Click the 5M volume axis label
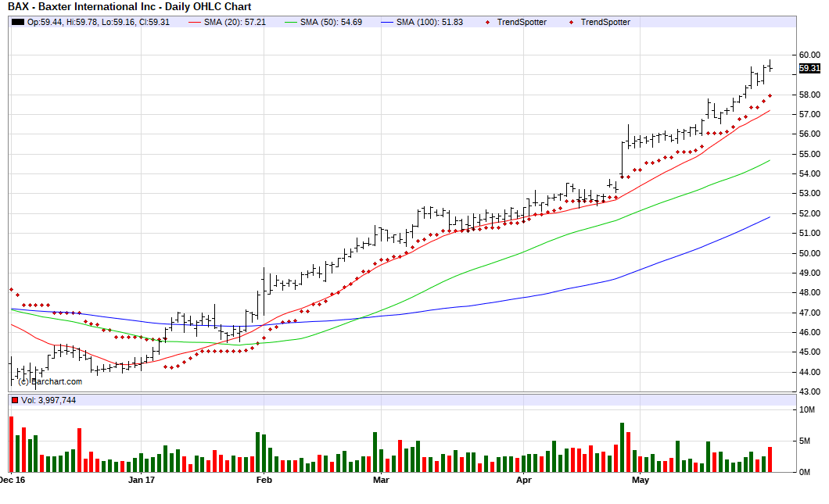The width and height of the screenshot is (829, 504). click(x=804, y=441)
